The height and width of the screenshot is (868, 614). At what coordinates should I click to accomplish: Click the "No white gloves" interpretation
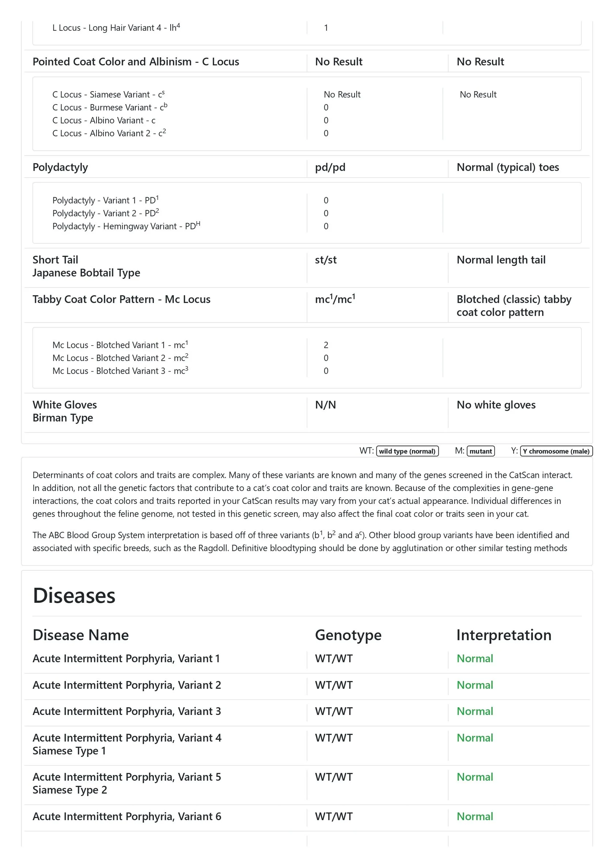(496, 405)
